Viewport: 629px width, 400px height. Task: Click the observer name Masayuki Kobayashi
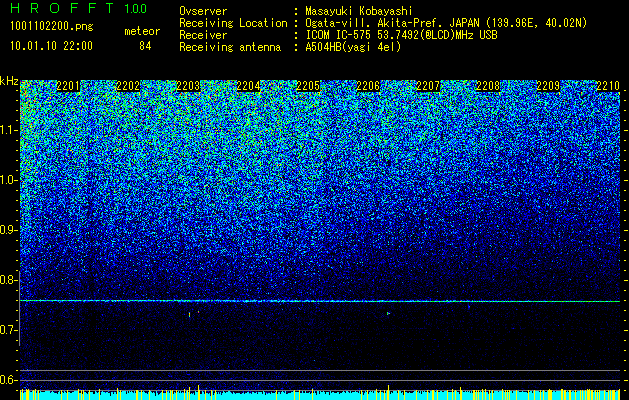click(359, 12)
